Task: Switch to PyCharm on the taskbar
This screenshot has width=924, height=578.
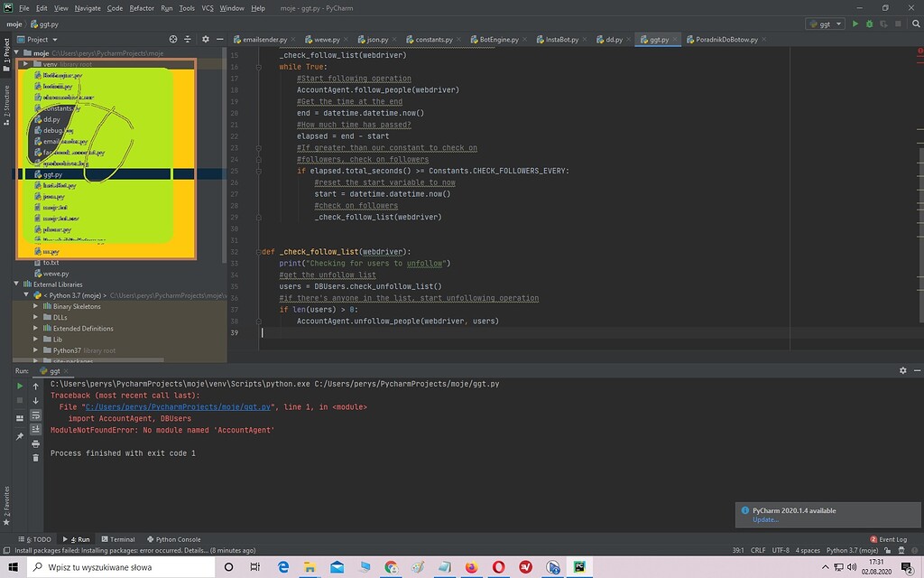Action: click(579, 567)
